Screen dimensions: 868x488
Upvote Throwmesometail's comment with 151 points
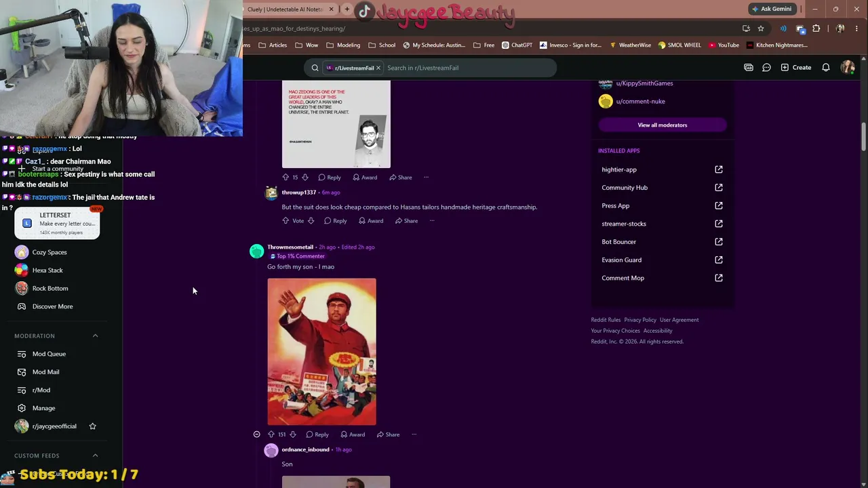point(271,434)
